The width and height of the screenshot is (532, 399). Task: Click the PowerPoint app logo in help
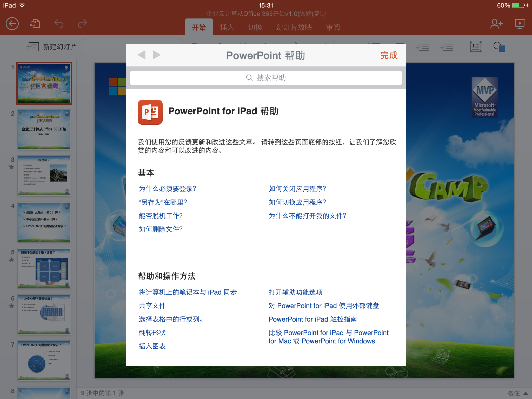coord(150,112)
